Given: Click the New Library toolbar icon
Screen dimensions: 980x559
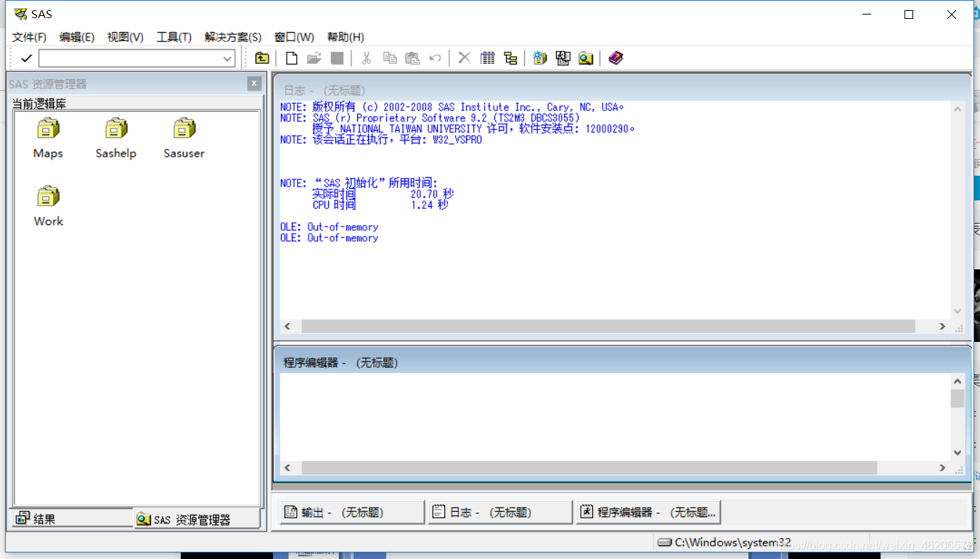Looking at the screenshot, I should coord(540,58).
